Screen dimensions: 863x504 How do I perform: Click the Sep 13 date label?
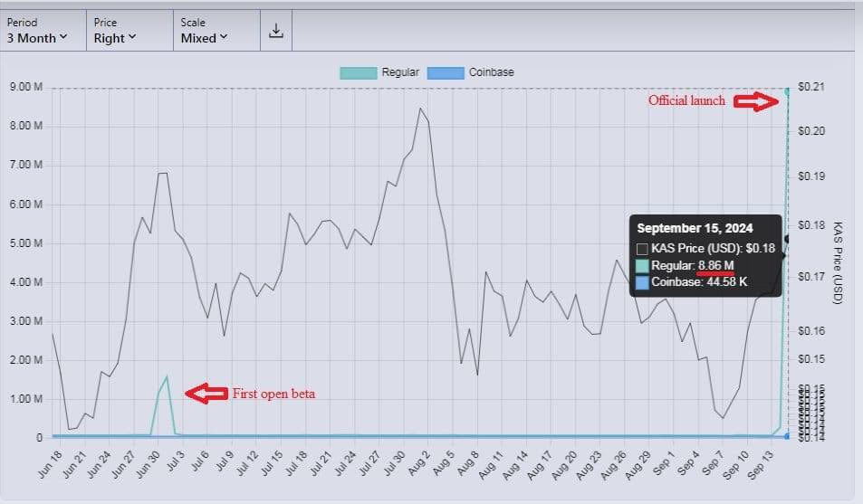click(x=762, y=464)
